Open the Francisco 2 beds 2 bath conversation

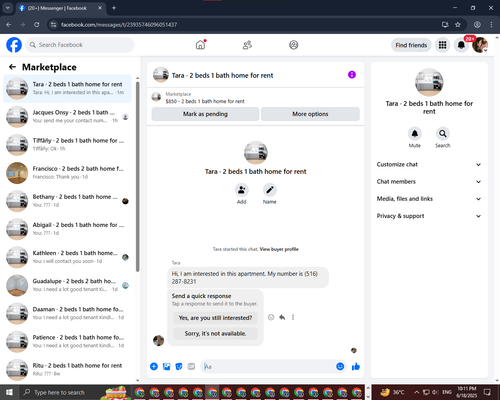point(67,173)
